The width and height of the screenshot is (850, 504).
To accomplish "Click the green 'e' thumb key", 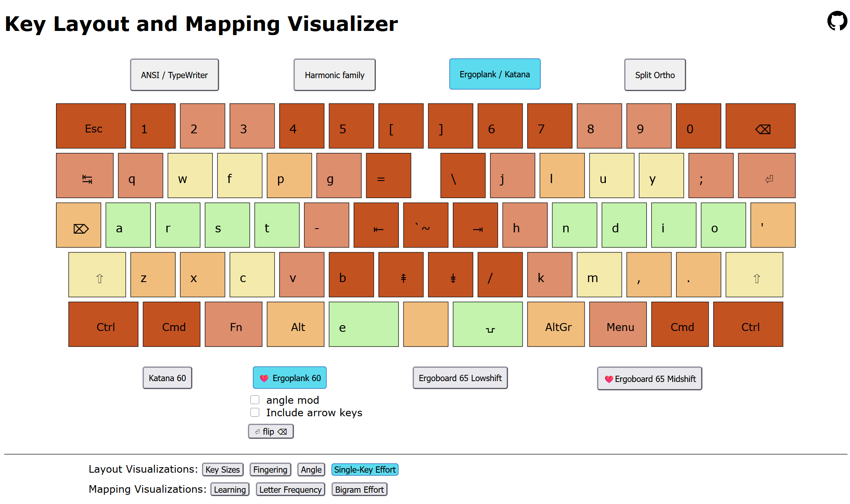I will 363,325.
